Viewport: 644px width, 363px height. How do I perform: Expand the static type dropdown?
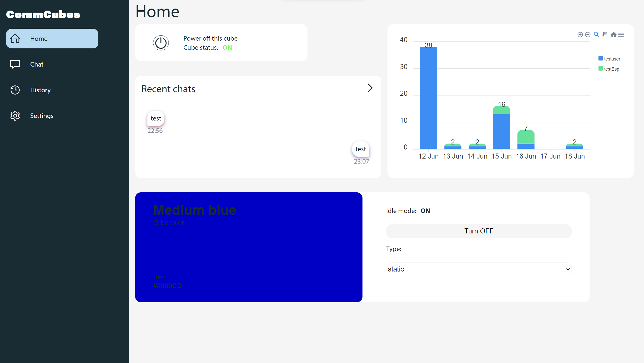click(x=479, y=269)
